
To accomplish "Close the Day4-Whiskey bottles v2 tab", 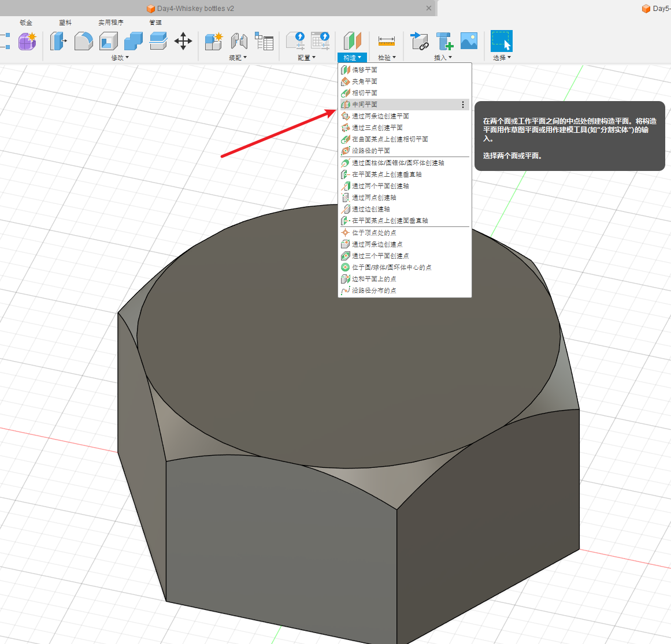I will click(428, 8).
